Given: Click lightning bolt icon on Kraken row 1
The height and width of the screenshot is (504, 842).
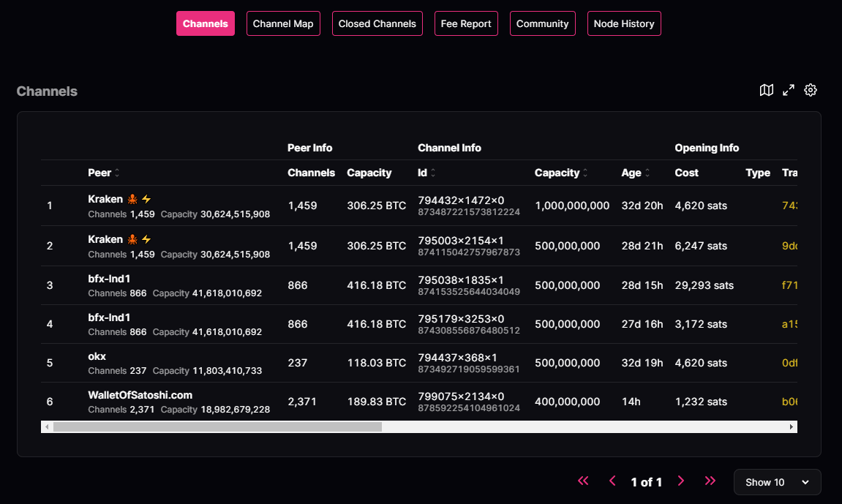Looking at the screenshot, I should click(x=146, y=199).
